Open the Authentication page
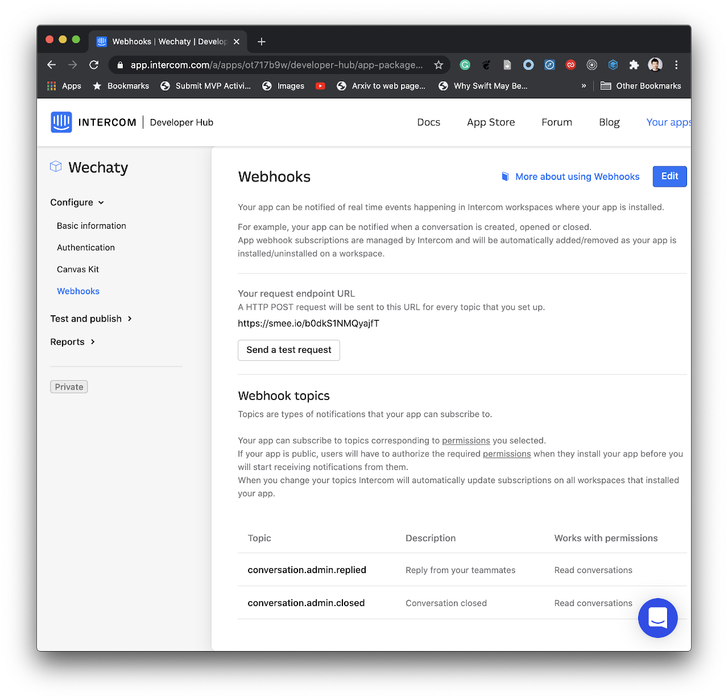Image resolution: width=728 pixels, height=700 pixels. coord(86,248)
